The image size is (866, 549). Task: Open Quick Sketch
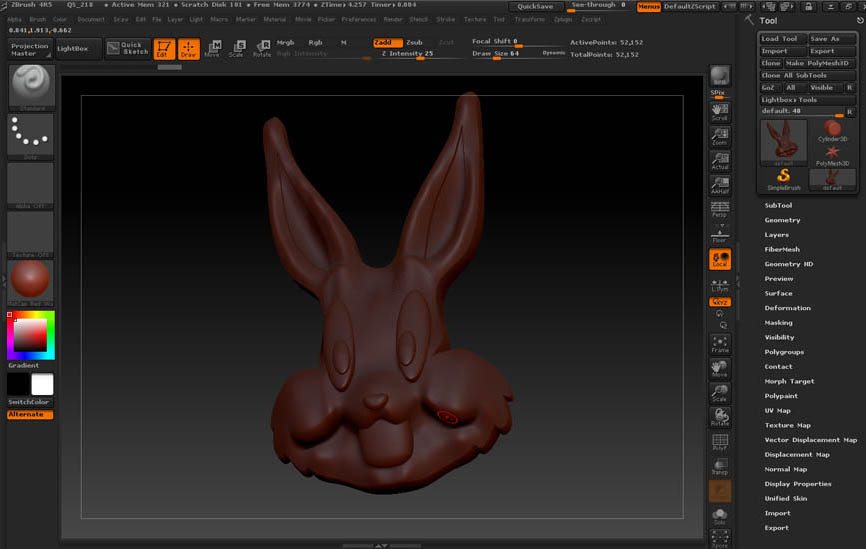(128, 49)
